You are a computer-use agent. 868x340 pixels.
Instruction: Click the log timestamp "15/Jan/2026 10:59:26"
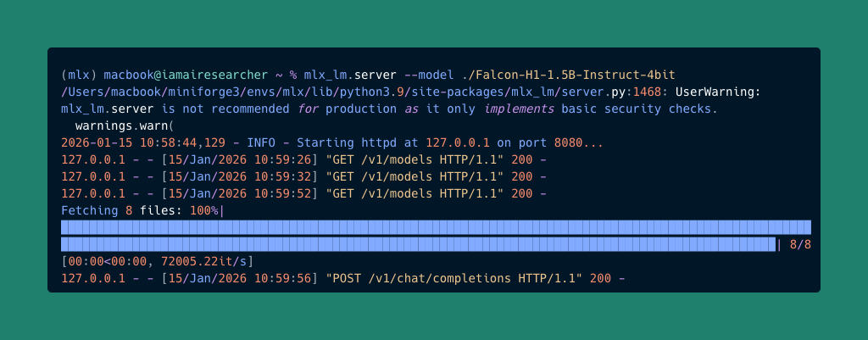tap(239, 160)
